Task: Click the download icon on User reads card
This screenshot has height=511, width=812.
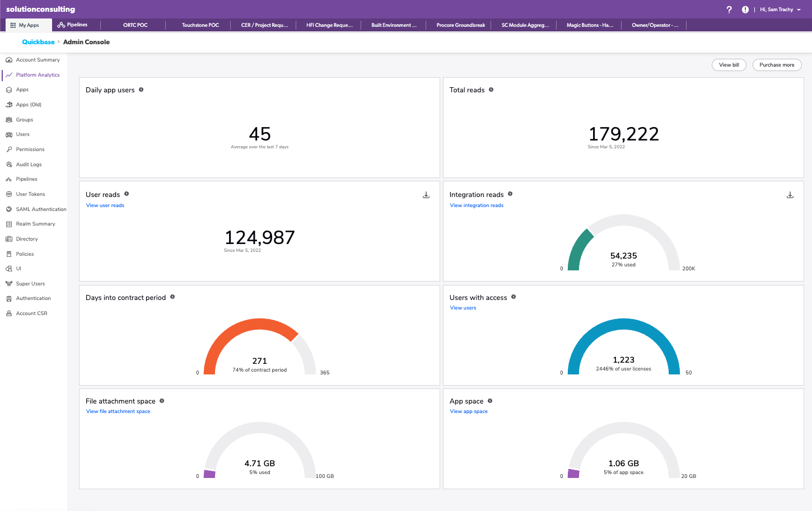Action: tap(426, 194)
